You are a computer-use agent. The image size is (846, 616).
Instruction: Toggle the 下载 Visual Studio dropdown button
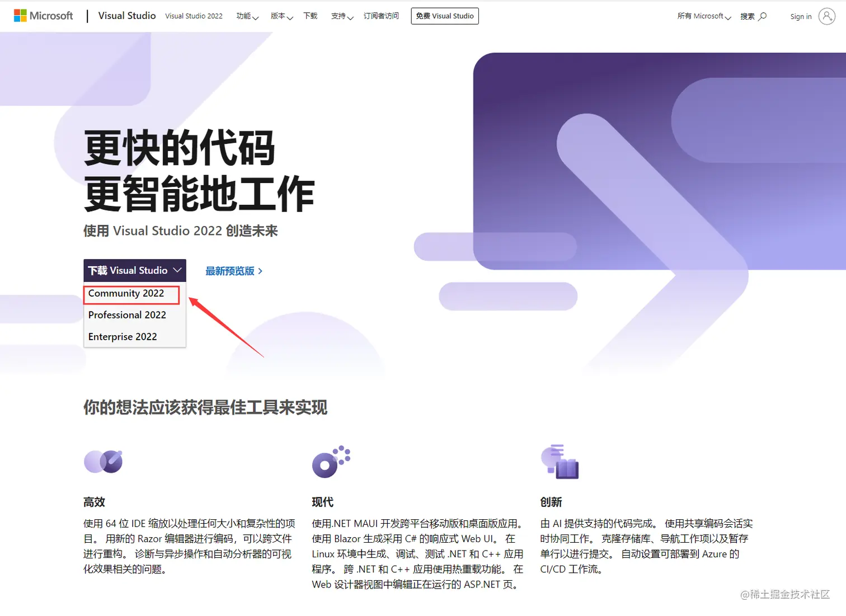(135, 270)
